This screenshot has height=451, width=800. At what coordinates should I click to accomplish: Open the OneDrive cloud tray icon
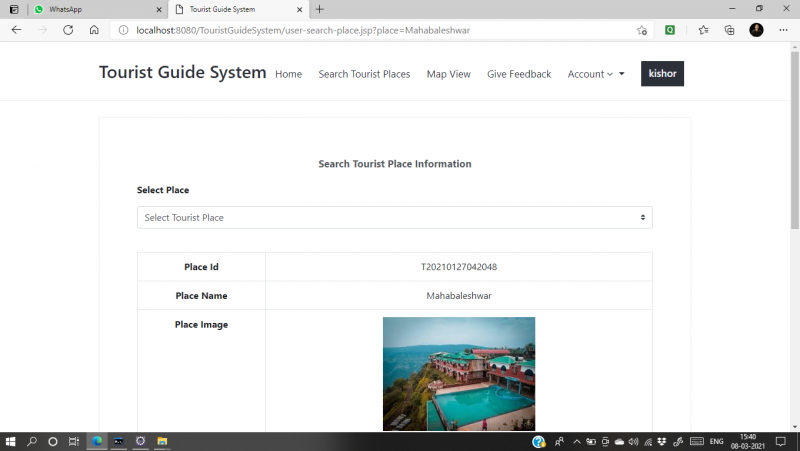tap(619, 442)
